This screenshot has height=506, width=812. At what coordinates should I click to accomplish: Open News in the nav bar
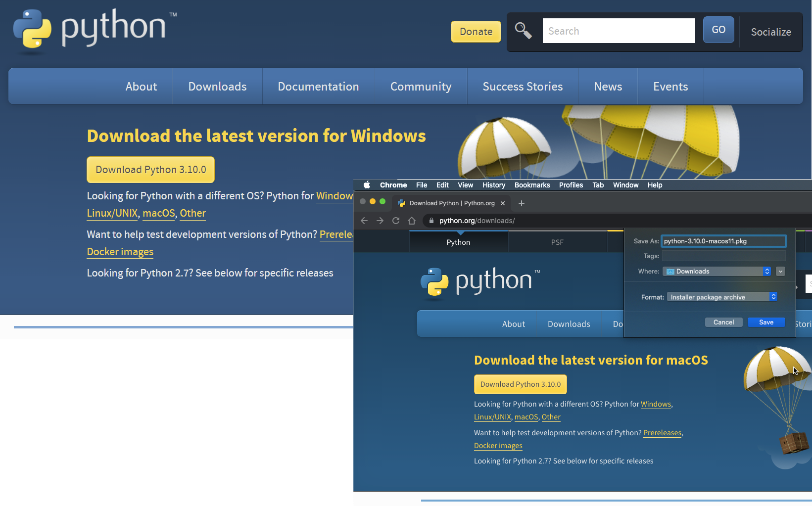click(608, 87)
